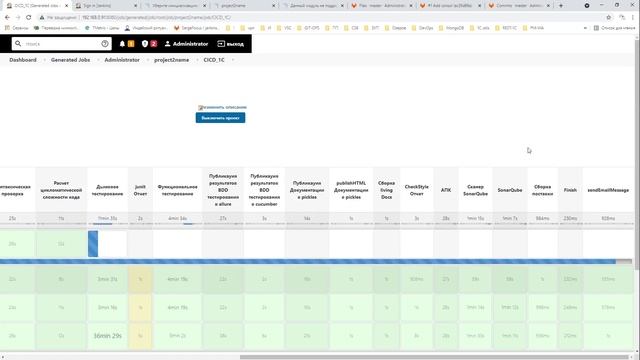
Task: Open the reading list at bookmarks bar end
Action: click(x=615, y=28)
